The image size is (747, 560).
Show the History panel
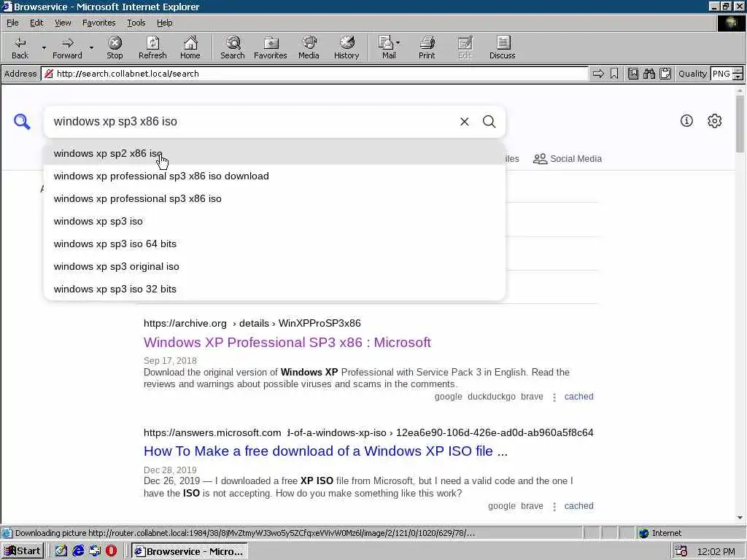pos(347,48)
